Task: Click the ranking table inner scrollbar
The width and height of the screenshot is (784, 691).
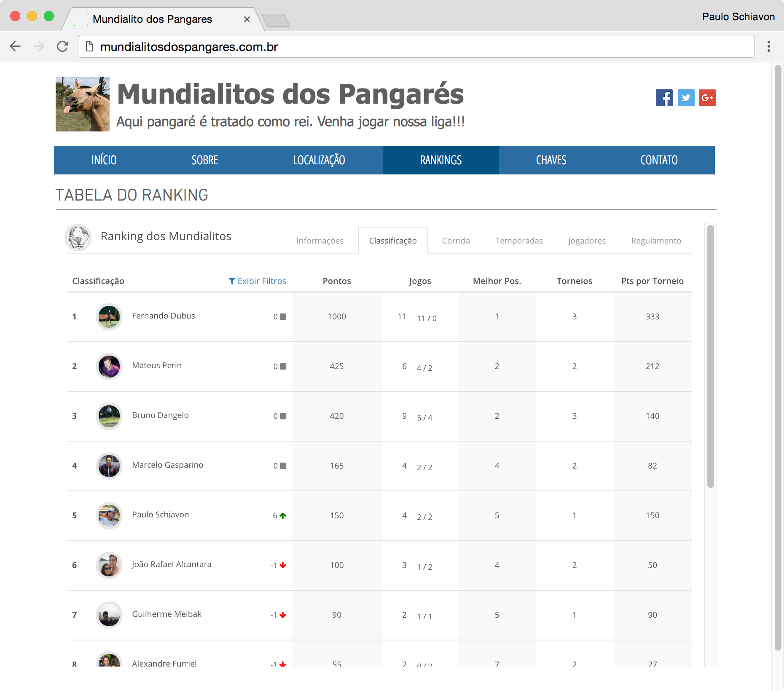Action: tap(711, 356)
